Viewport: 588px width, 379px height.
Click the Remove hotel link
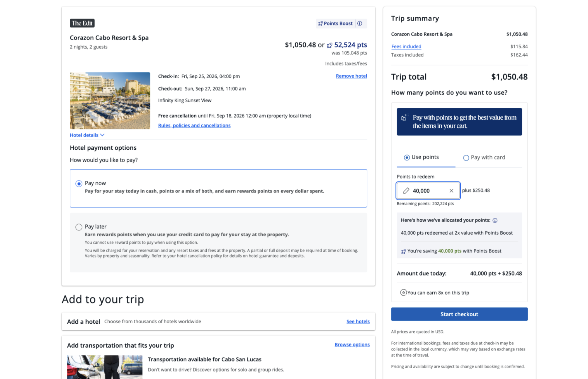[x=351, y=76]
